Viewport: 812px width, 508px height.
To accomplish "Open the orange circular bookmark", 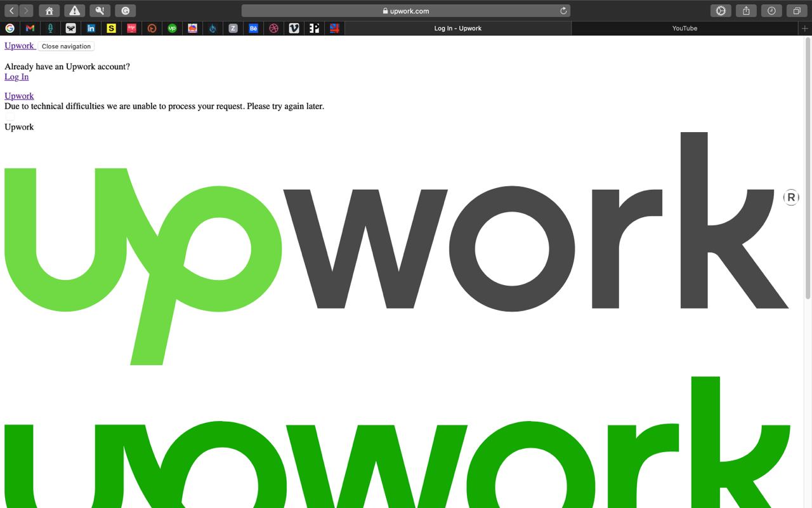I will (152, 28).
